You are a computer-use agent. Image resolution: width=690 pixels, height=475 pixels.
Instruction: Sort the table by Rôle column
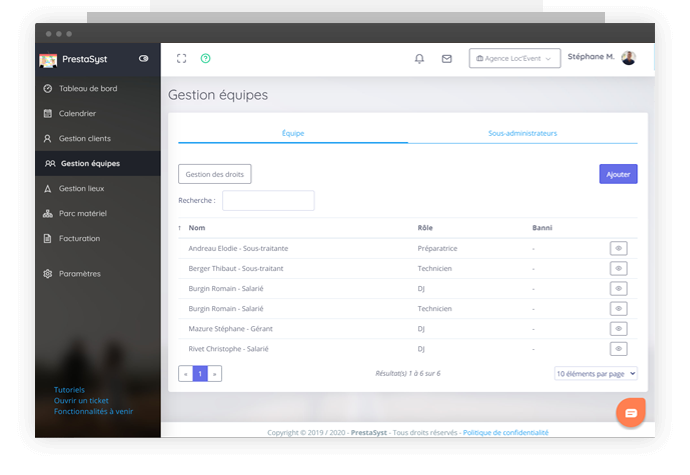pos(425,228)
